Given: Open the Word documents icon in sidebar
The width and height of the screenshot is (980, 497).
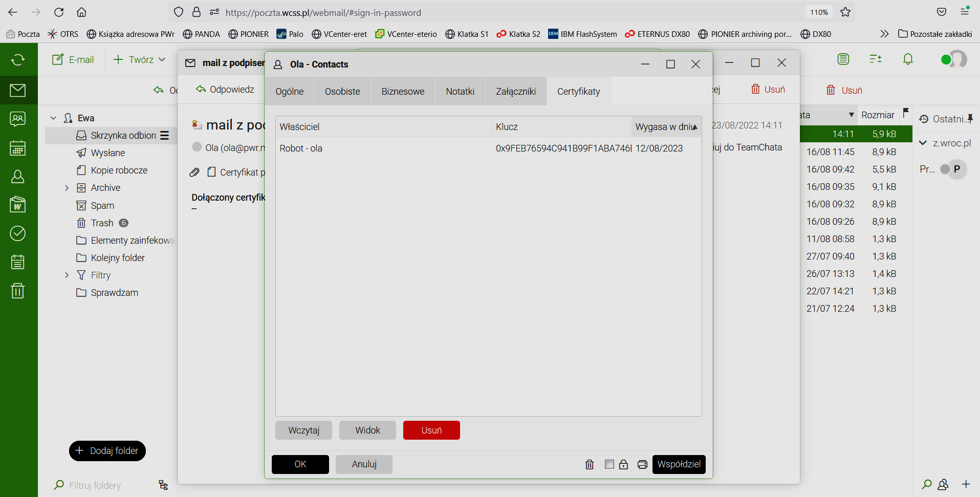Looking at the screenshot, I should pyautogui.click(x=18, y=205).
